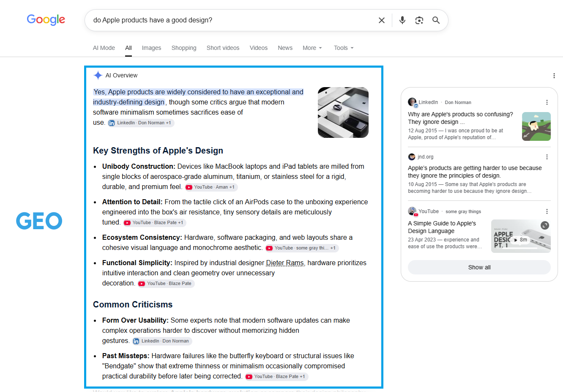The image size is (563, 392).
Task: Click the 'LinkedIn' source name in the sources panel
Action: [x=428, y=102]
